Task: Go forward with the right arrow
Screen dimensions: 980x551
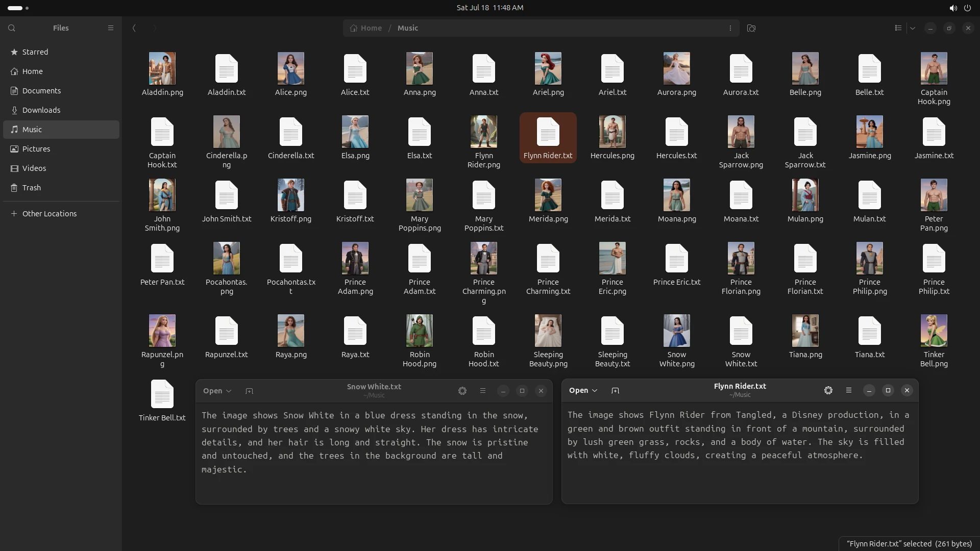Action: (155, 28)
